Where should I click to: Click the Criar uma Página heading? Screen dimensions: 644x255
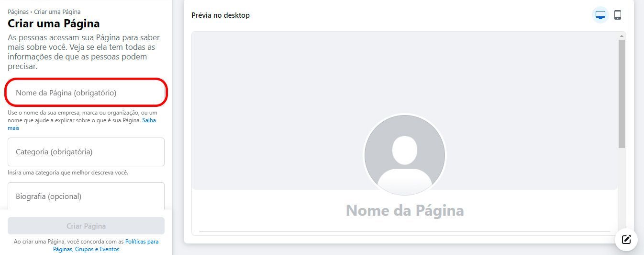(x=54, y=23)
